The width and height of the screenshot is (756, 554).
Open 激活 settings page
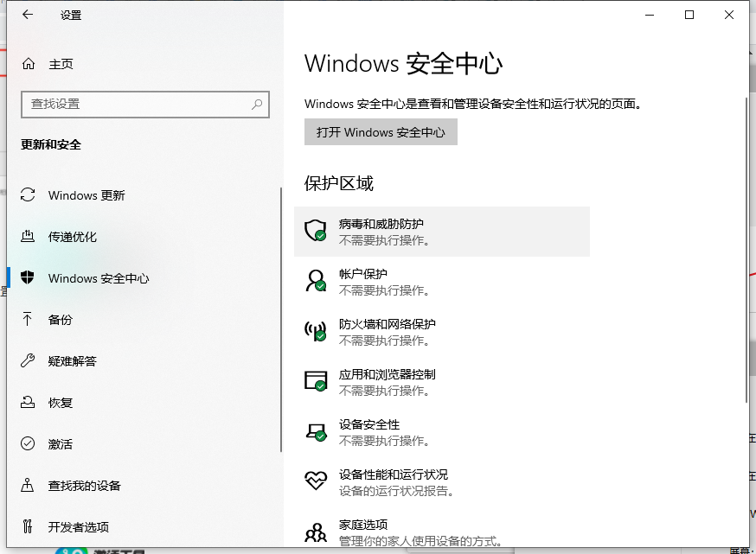click(x=61, y=444)
